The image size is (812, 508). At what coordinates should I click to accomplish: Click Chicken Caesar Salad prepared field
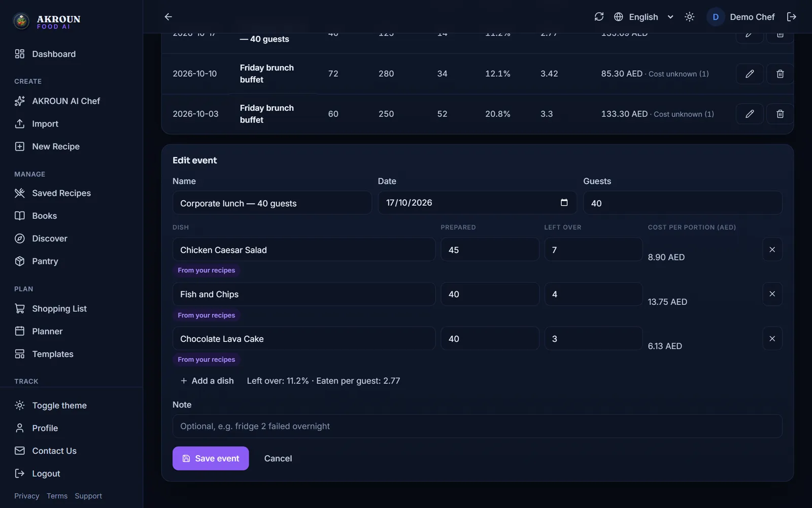coord(490,249)
